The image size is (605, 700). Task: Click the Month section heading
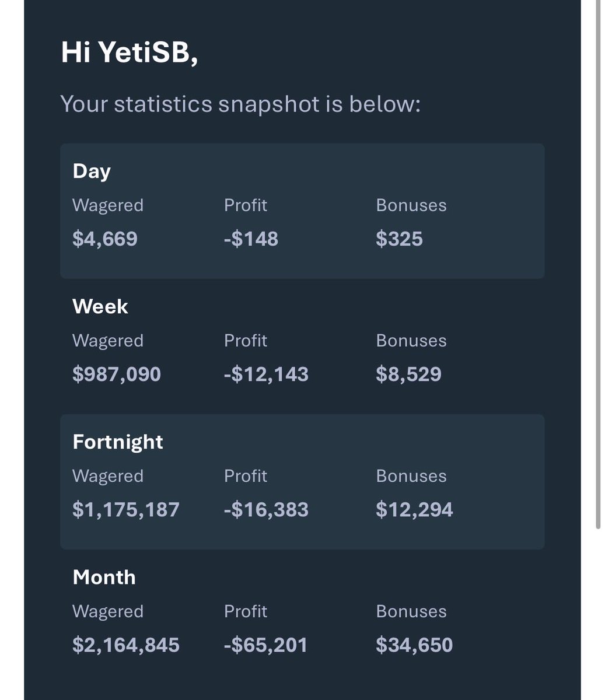tap(104, 577)
